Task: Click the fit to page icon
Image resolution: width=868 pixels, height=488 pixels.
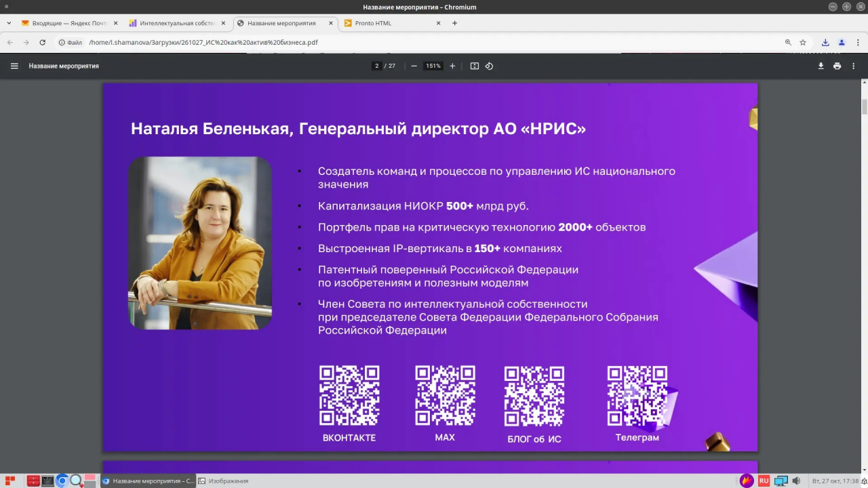Action: pos(475,66)
